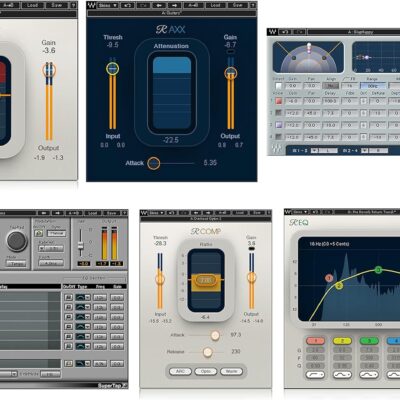
Task: Click the Warm button in RComp
Action: click(231, 371)
